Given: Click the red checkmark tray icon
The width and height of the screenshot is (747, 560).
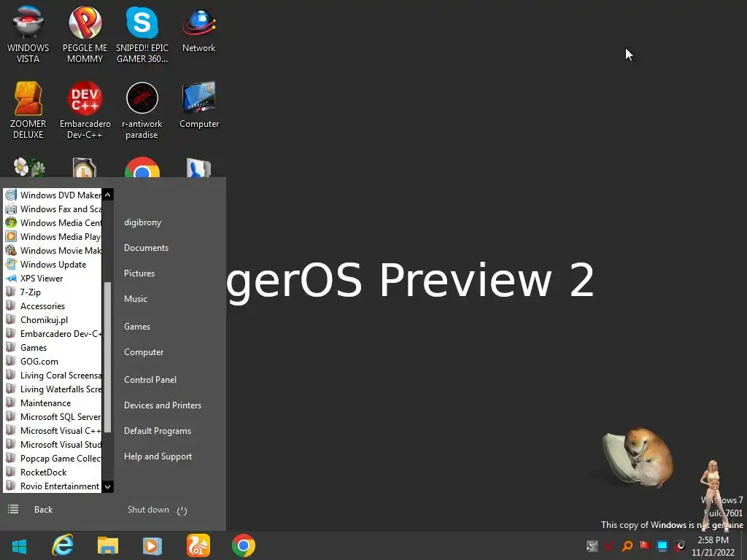Looking at the screenshot, I should 609,545.
